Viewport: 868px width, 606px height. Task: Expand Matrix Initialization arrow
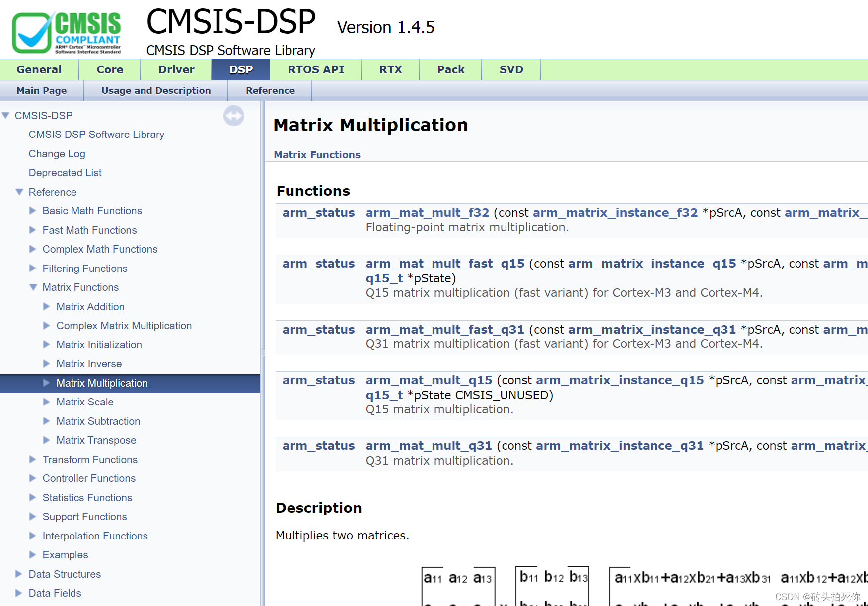47,344
